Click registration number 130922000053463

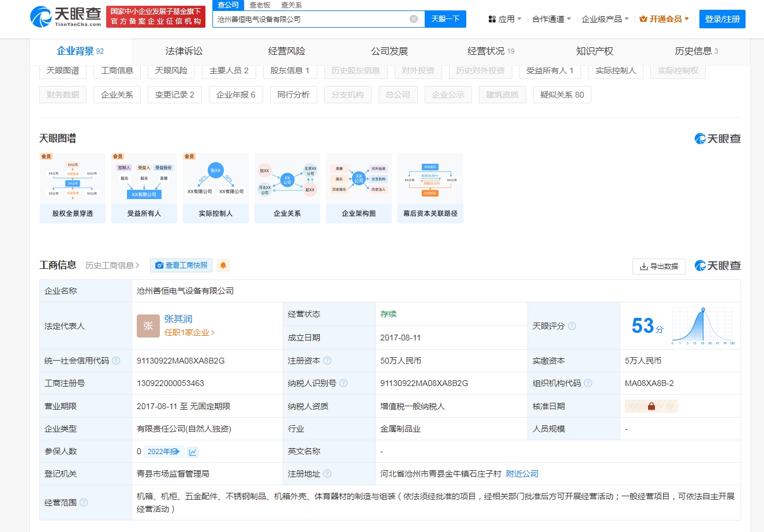170,383
